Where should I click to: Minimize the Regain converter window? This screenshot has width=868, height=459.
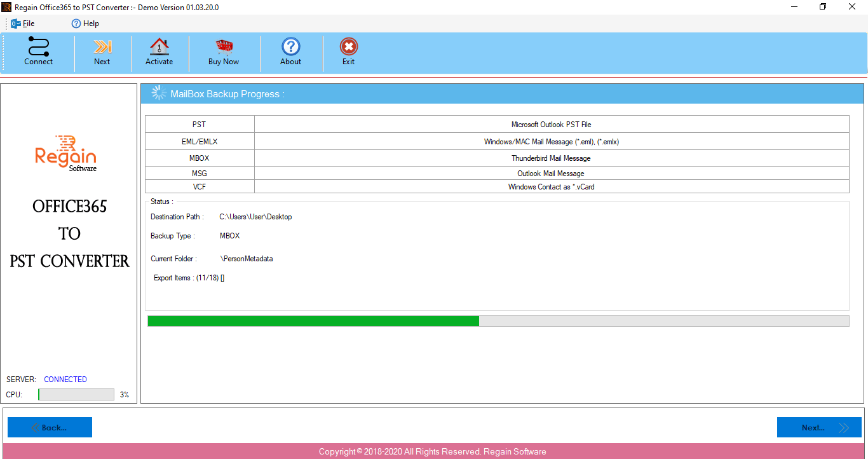[x=794, y=7]
